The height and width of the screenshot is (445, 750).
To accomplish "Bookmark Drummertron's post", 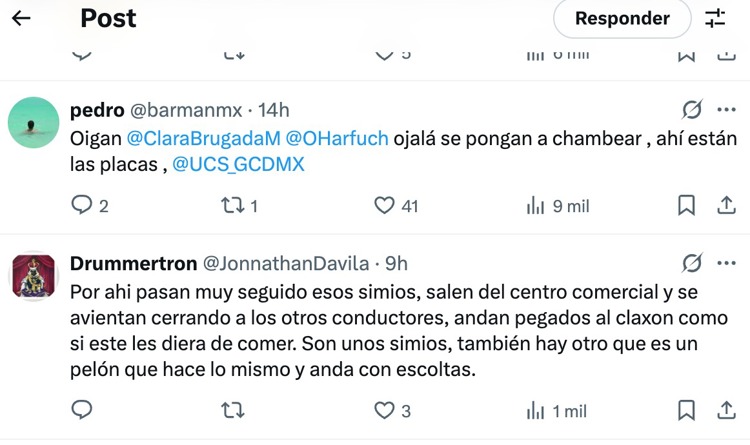I will coord(686,410).
